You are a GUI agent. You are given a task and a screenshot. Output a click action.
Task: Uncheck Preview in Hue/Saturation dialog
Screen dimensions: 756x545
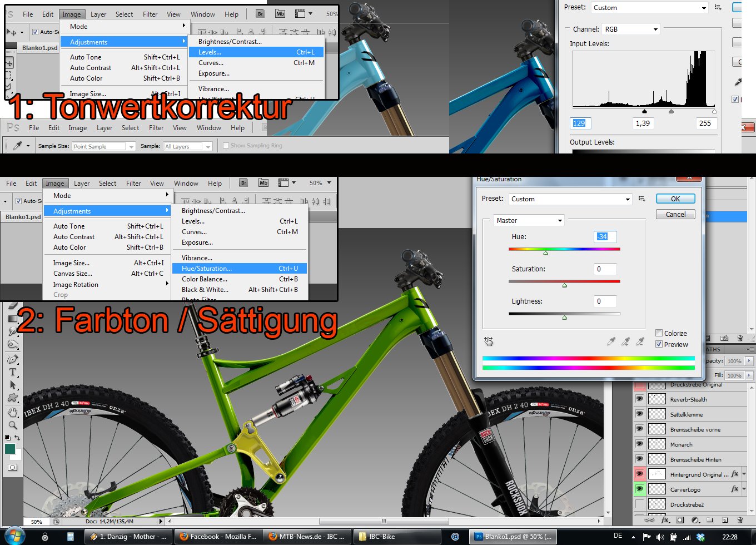click(x=659, y=344)
